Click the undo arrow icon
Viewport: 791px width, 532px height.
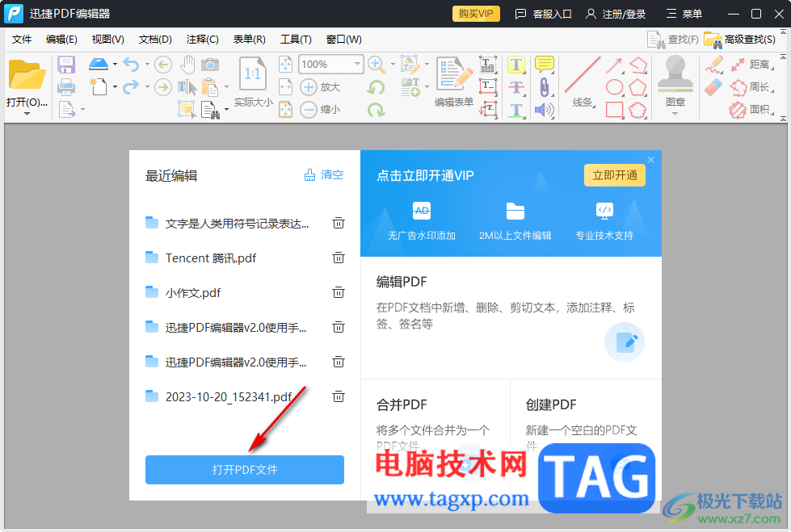(x=131, y=64)
